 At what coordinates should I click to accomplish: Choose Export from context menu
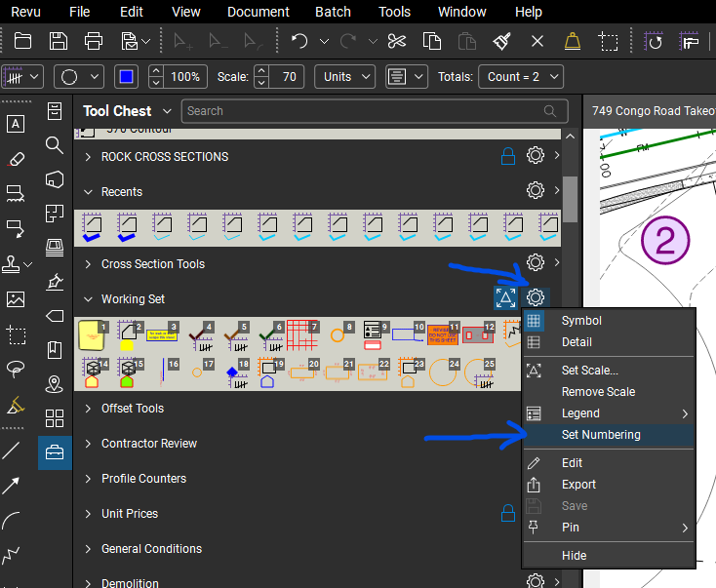click(x=609, y=485)
